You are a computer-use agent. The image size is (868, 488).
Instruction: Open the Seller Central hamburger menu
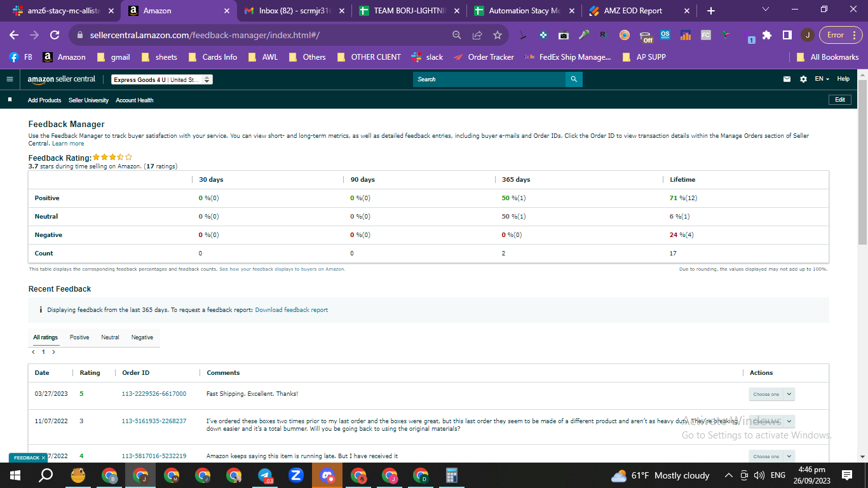tap(10, 79)
